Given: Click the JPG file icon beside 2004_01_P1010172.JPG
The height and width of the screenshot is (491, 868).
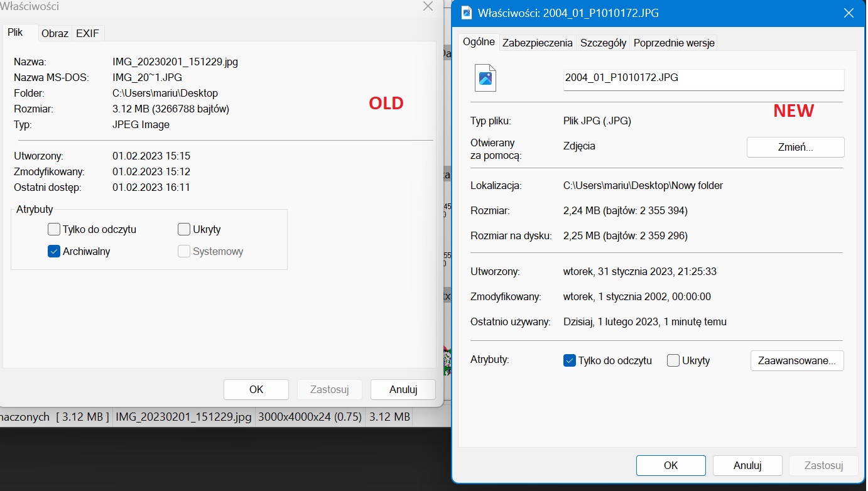Looking at the screenshot, I should tap(486, 78).
